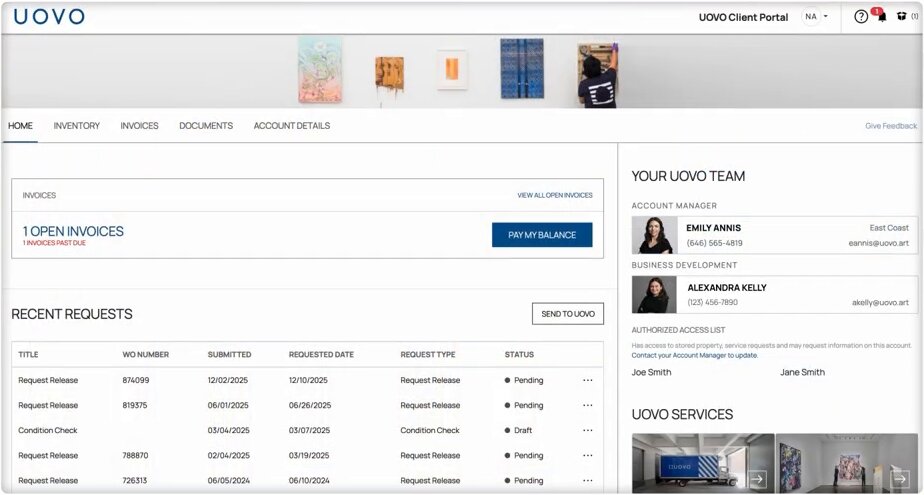
Task: Click VIEW ALL OPEN INVOICES link
Action: 555,195
